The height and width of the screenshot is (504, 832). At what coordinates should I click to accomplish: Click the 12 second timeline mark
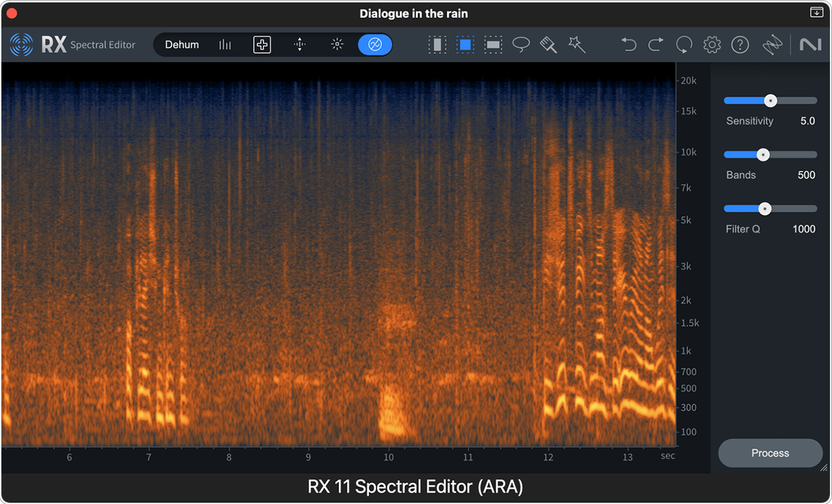tap(548, 458)
